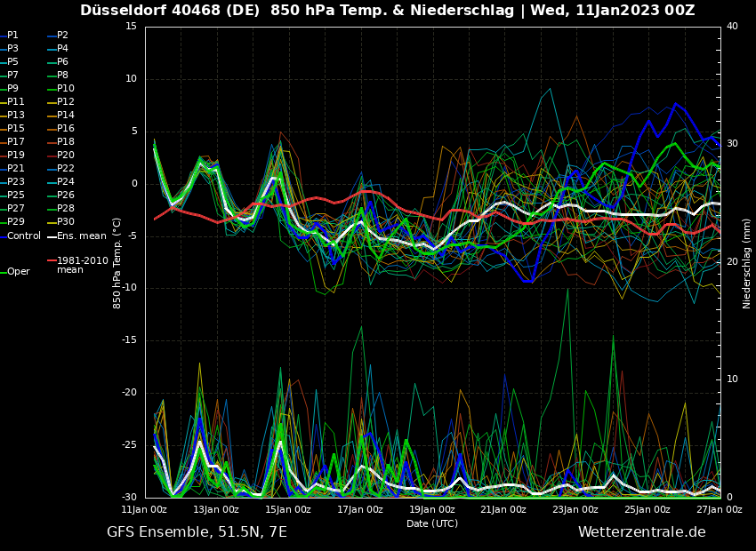
Task: Click the P25 legend label
Action: 15,196
